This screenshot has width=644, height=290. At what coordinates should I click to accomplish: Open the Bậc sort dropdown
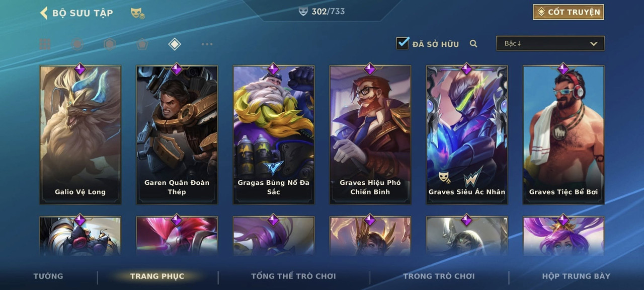pyautogui.click(x=550, y=44)
